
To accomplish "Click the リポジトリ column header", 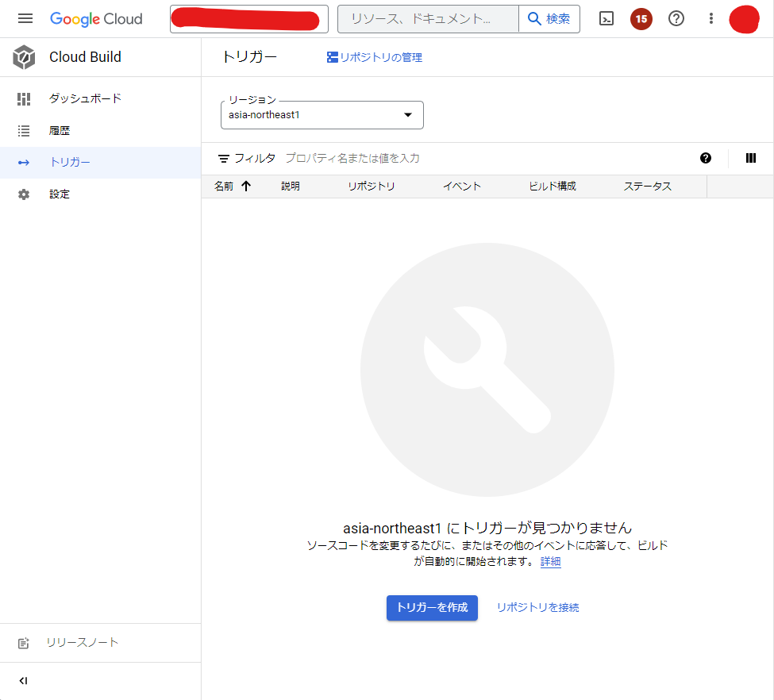I will [372, 186].
